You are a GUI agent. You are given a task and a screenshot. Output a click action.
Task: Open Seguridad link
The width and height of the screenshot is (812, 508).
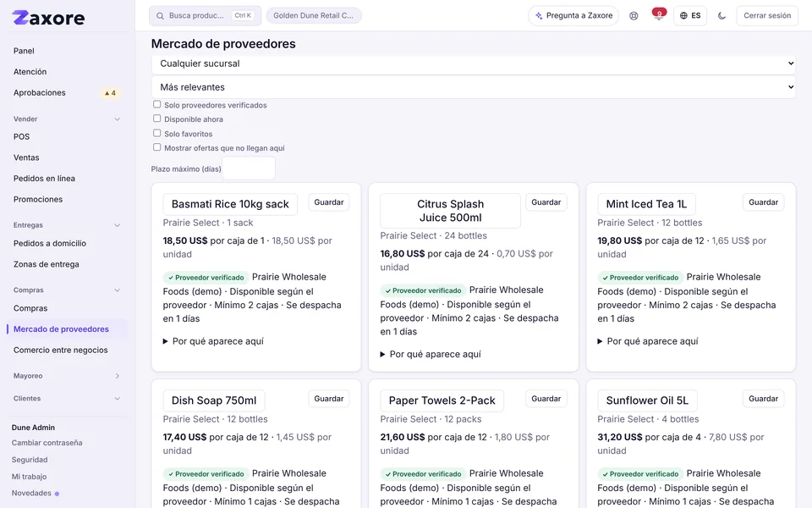tap(30, 460)
